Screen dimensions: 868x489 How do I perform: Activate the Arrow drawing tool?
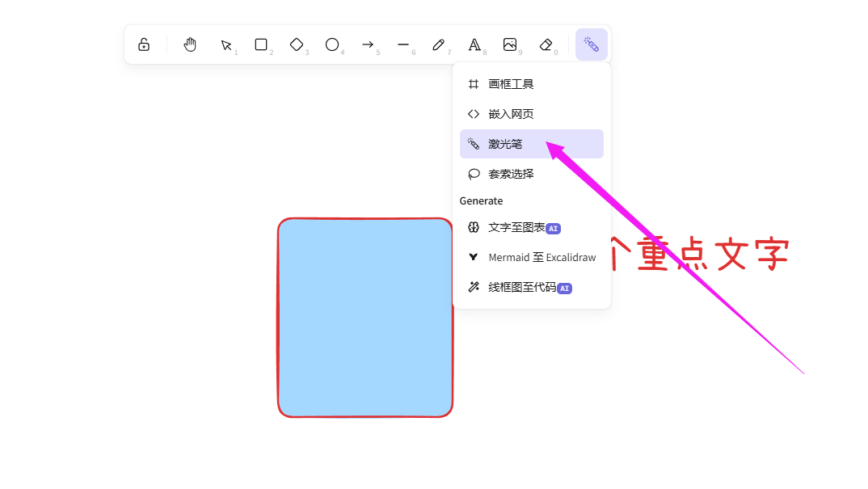click(x=368, y=44)
